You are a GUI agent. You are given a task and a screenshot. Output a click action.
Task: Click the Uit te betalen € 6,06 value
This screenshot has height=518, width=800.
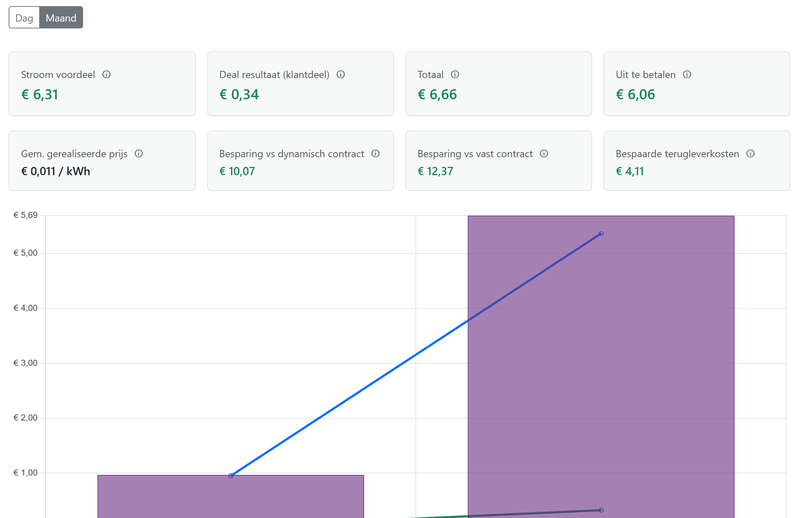tap(635, 95)
